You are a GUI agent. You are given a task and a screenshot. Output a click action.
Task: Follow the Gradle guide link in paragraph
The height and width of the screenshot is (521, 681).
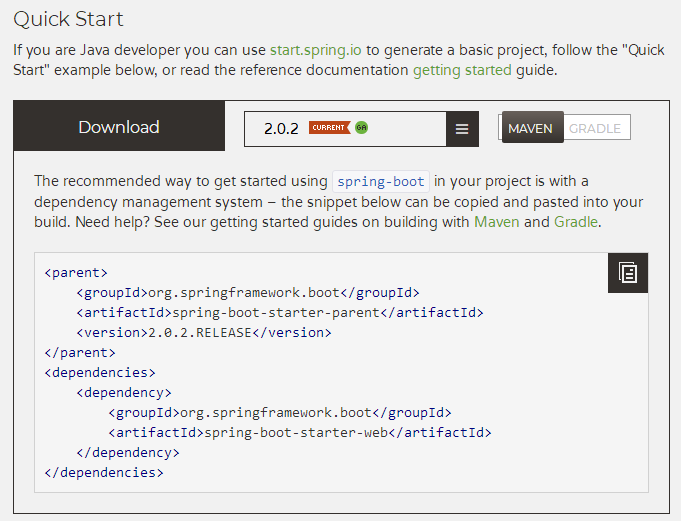coord(576,221)
